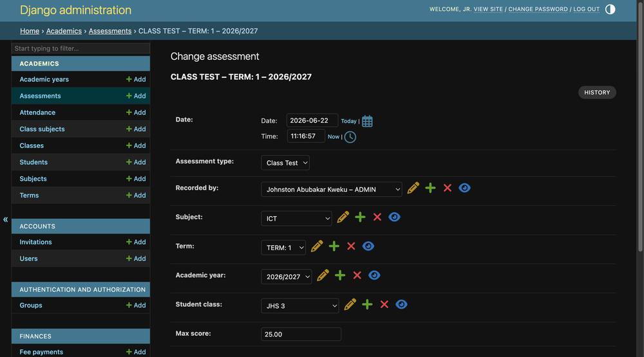Edit selected Term pencil icon
This screenshot has width=644, height=357.
click(317, 246)
